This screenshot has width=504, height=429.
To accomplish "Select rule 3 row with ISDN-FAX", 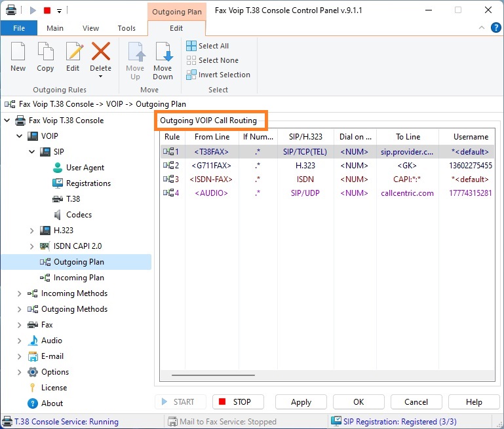I will (327, 179).
